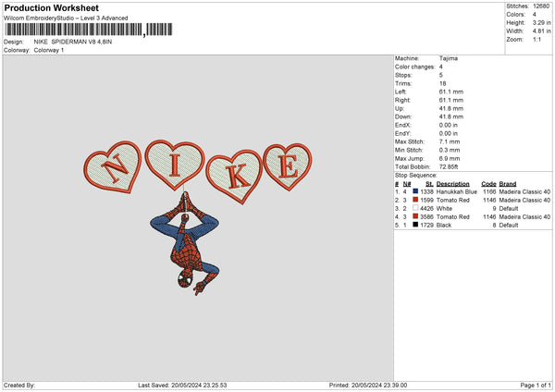Image resolution: width=555 pixels, height=392 pixels.
Task: Click the 'Created By:' footer label
Action: tap(19, 385)
